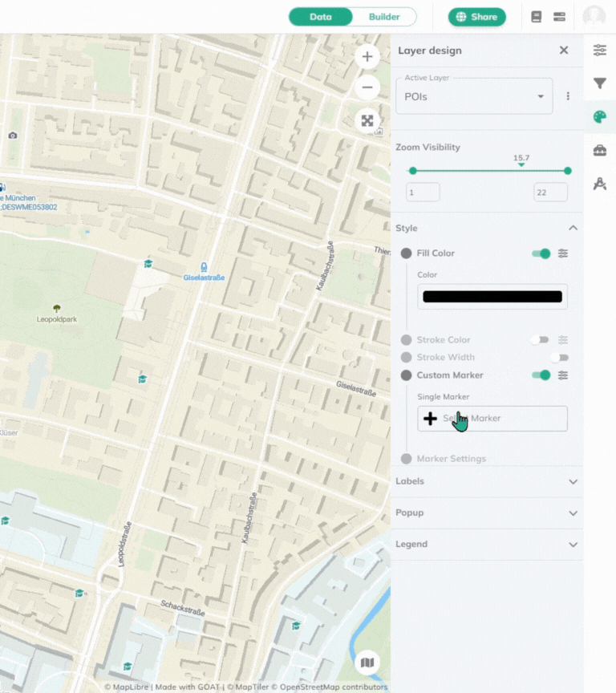Switch to the Data tab
Screen dimensions: 616x693
point(320,17)
